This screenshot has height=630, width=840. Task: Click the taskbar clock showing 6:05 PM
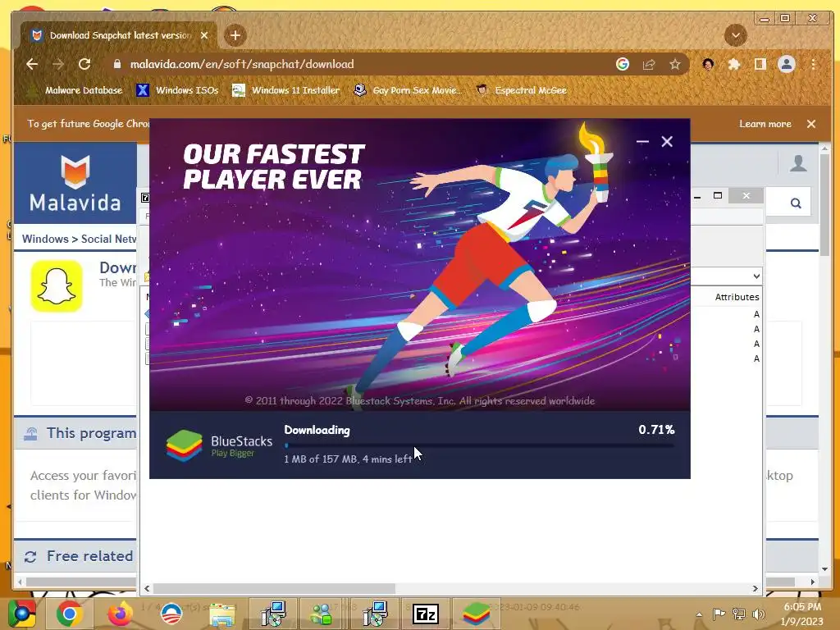point(802,614)
